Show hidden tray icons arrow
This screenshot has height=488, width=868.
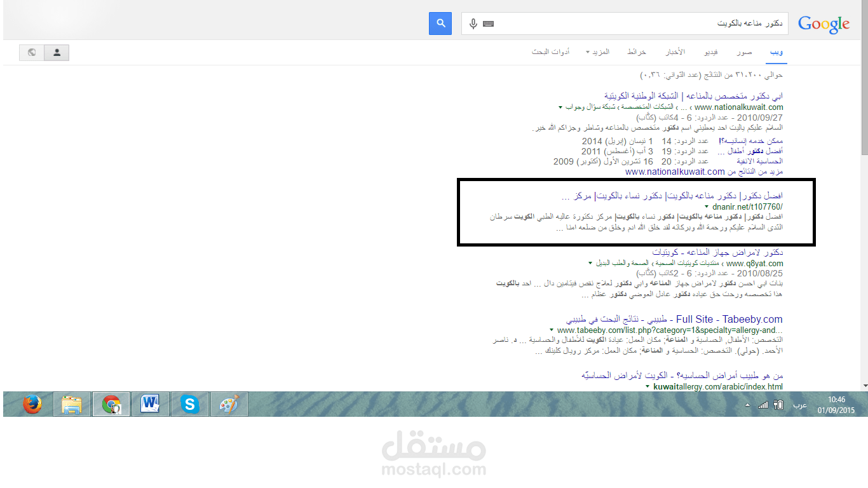pos(747,405)
